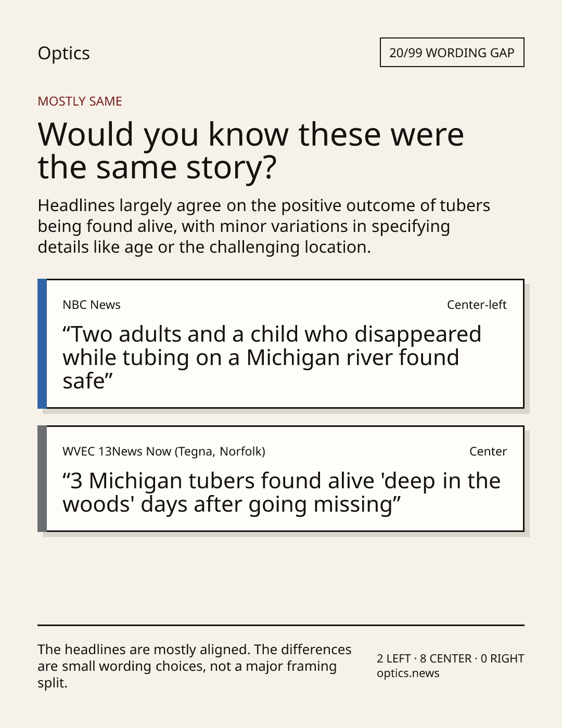Screen dimensions: 562x728
Task: Click the WVEC 13News Now source name
Action: 164,451
